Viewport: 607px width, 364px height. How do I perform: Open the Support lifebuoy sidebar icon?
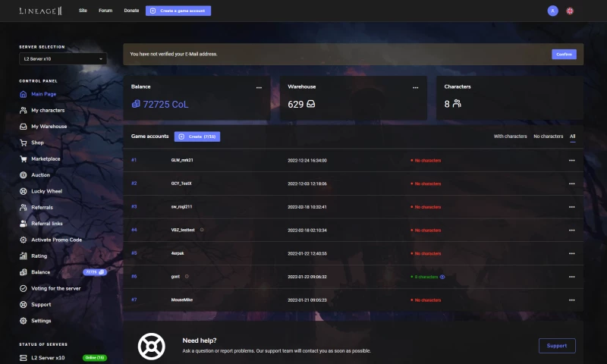click(24, 305)
